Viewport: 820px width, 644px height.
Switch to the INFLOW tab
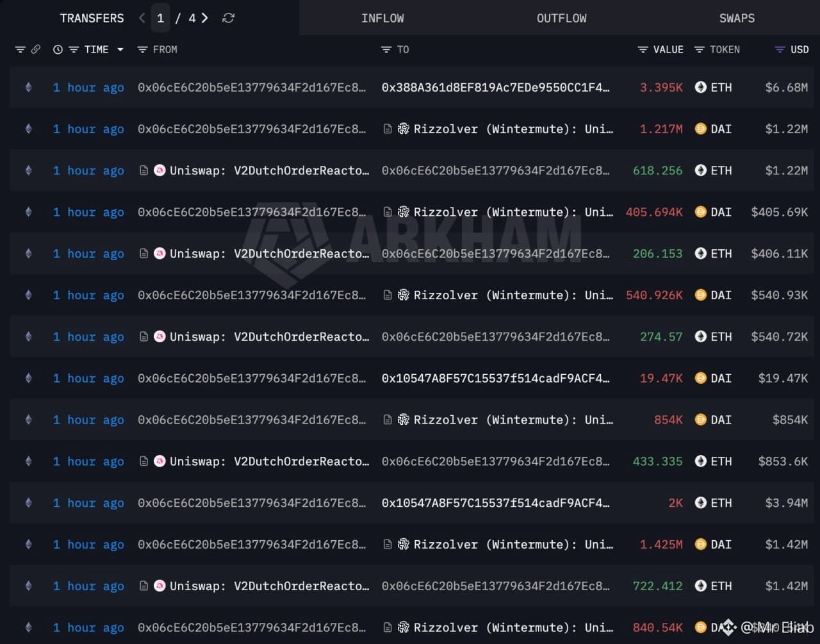(382, 18)
